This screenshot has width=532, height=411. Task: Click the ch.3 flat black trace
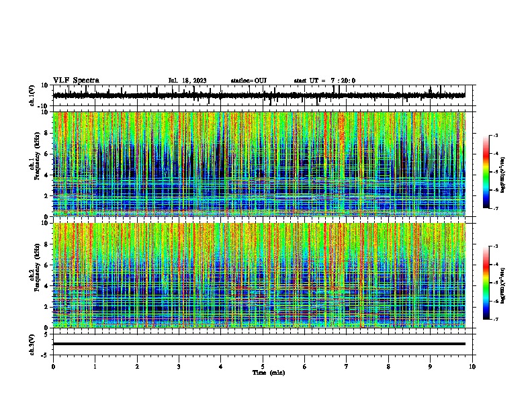(259, 344)
